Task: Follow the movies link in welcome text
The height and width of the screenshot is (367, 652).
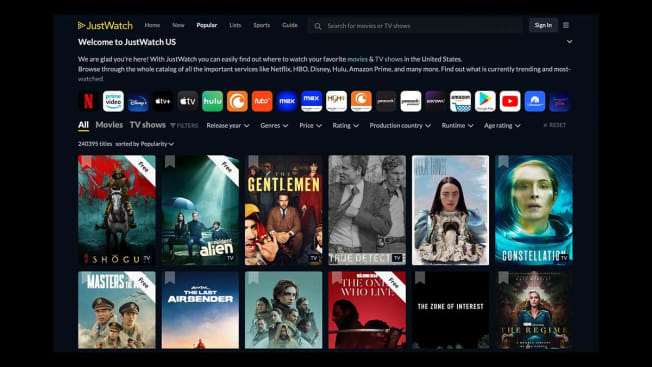Action: [357, 59]
